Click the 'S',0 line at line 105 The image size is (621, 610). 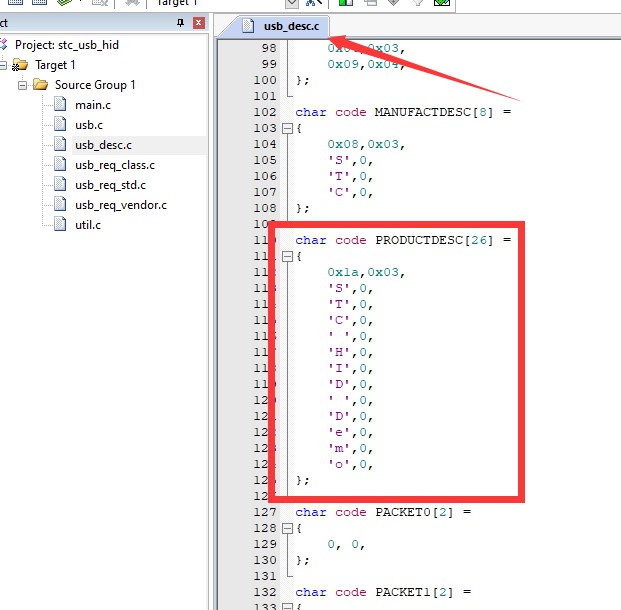(x=350, y=160)
